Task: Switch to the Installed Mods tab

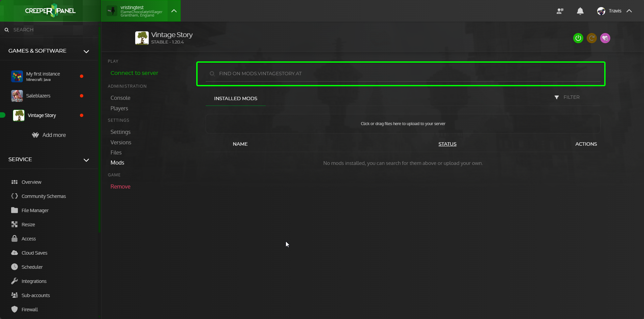Action: 236,98
